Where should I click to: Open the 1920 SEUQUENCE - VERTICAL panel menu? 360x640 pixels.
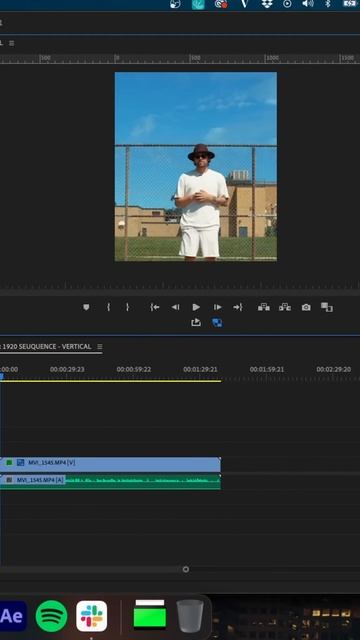coord(100,347)
